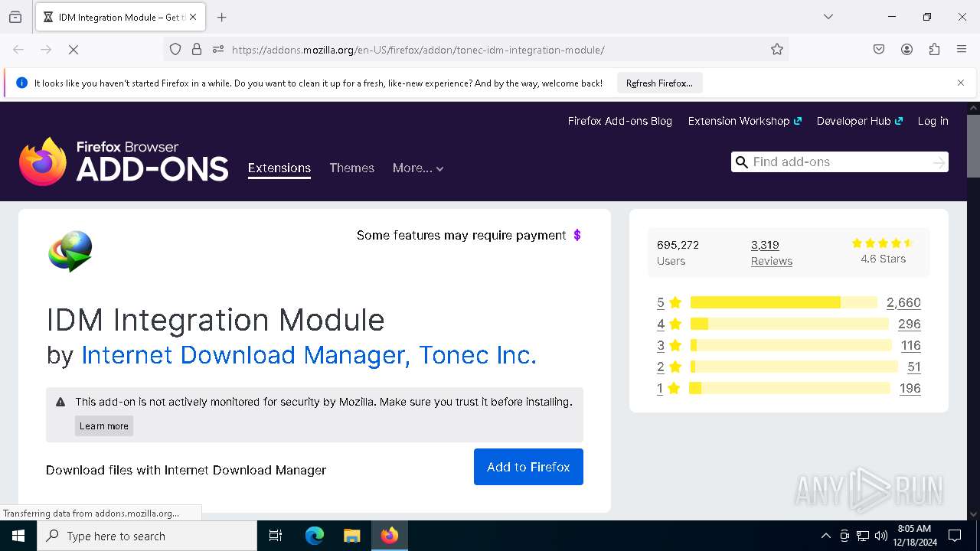The image size is (980, 551).
Task: Bookmark this page with star icon
Action: coord(777,50)
